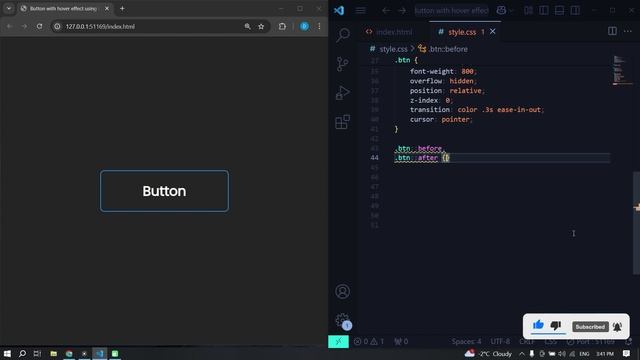Open Run and Debug view

click(342, 93)
